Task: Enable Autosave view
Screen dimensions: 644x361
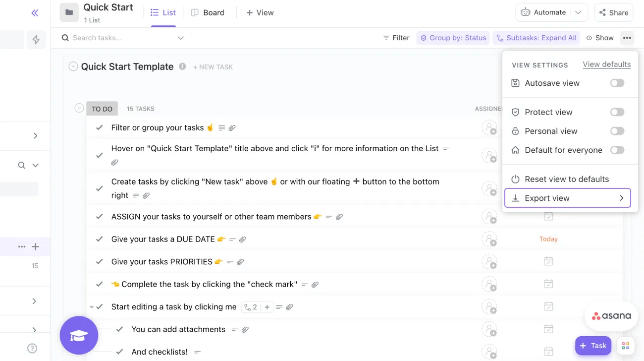Action: (x=617, y=83)
